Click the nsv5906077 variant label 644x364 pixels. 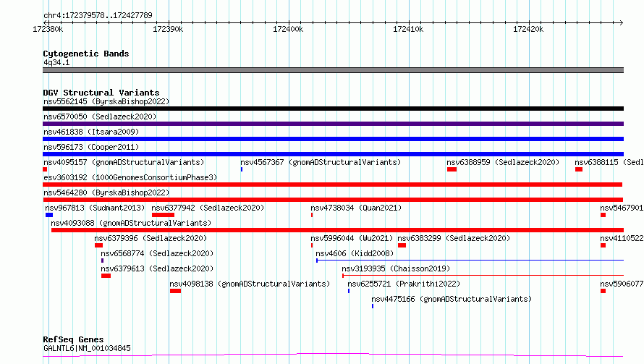tap(622, 284)
